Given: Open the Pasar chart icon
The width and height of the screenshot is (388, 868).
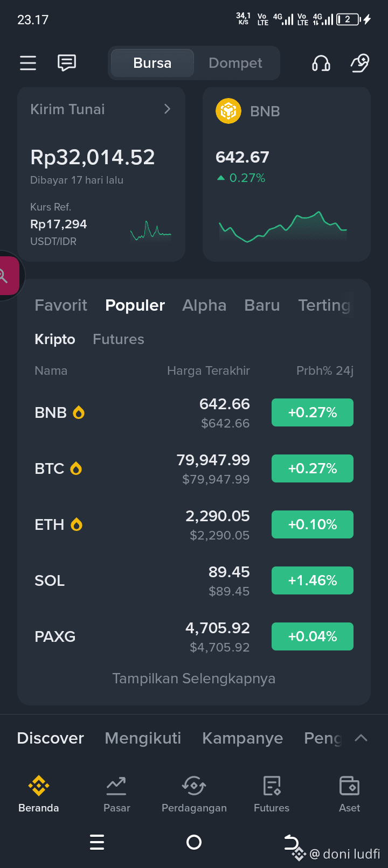Looking at the screenshot, I should click(x=116, y=786).
